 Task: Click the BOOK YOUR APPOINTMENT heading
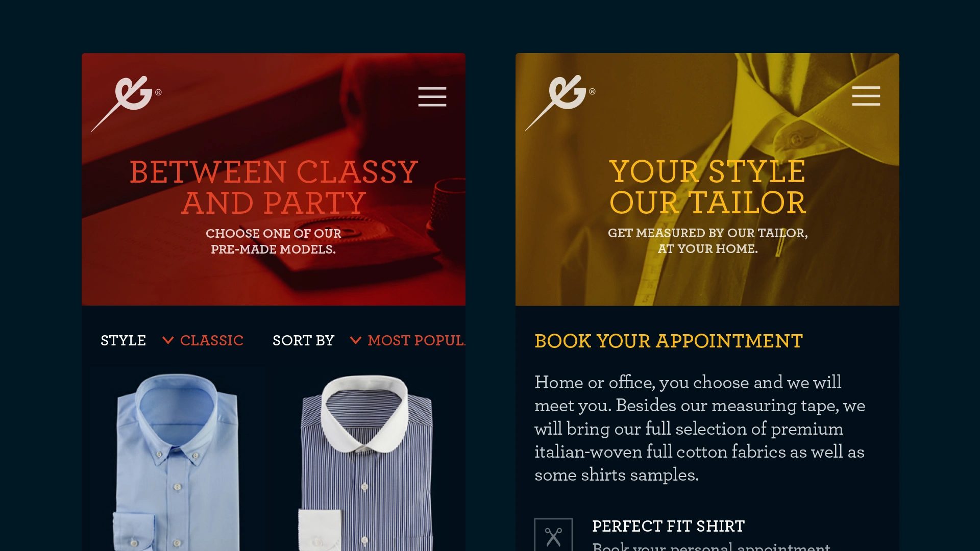669,341
